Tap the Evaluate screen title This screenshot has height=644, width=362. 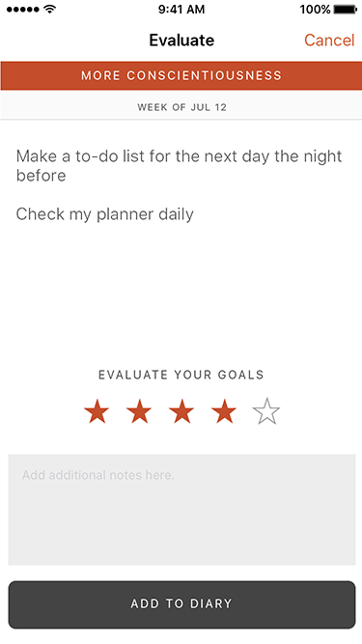pos(181,41)
